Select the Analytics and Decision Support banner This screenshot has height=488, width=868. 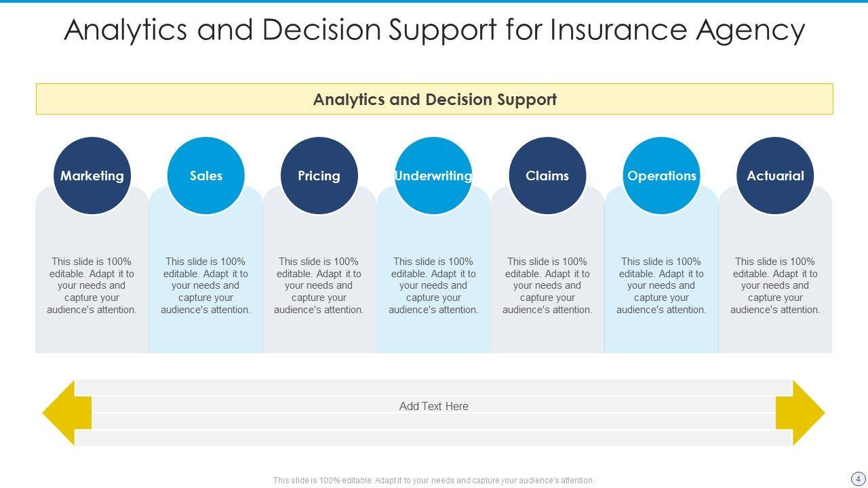tap(434, 100)
